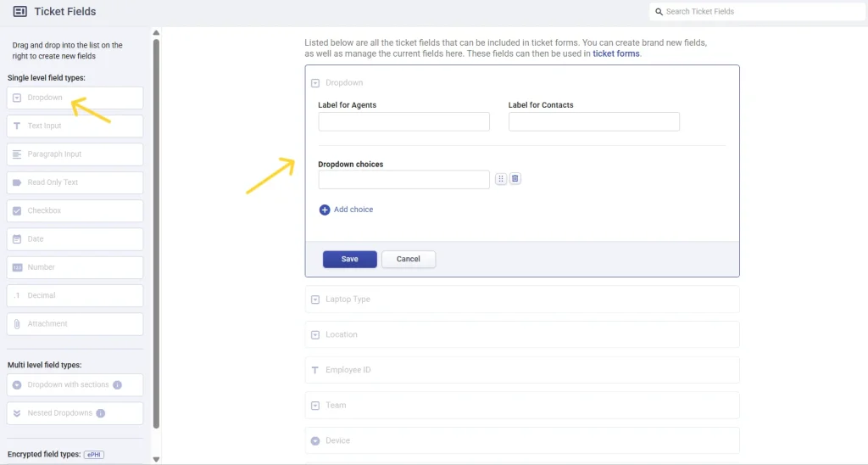The width and height of the screenshot is (868, 465).
Task: Delete the dropdown choice with trash icon
Action: pos(515,178)
